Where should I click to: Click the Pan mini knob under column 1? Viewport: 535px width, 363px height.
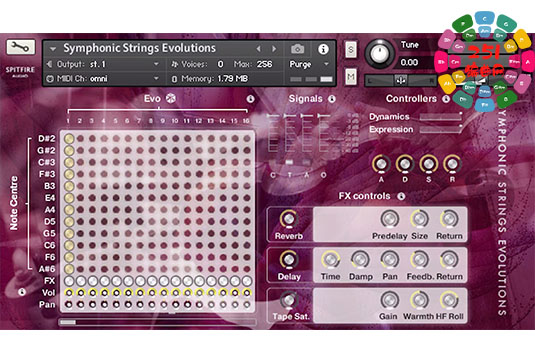pos(69,304)
